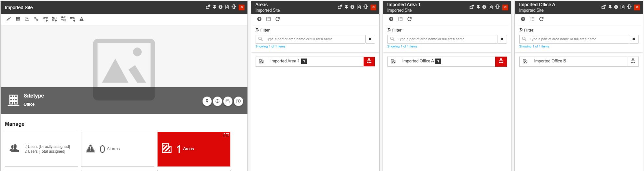Expand hierarchy of Imported Office B

pos(633,61)
